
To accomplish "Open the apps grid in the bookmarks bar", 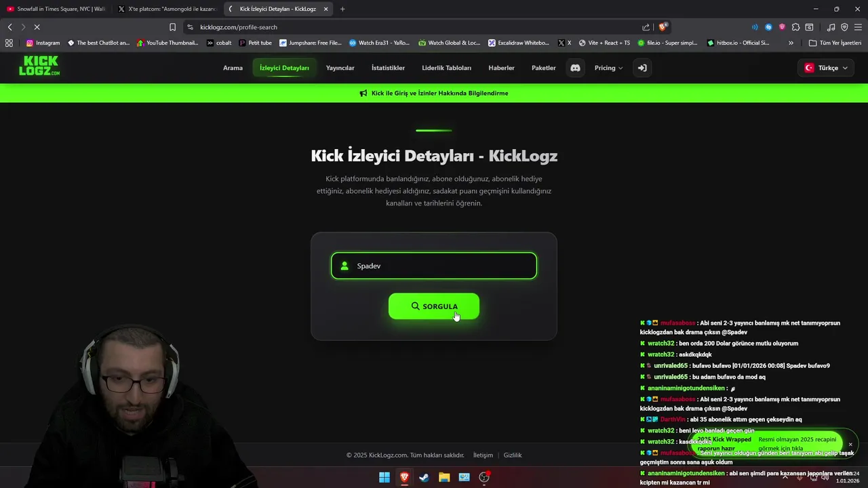I will (9, 43).
